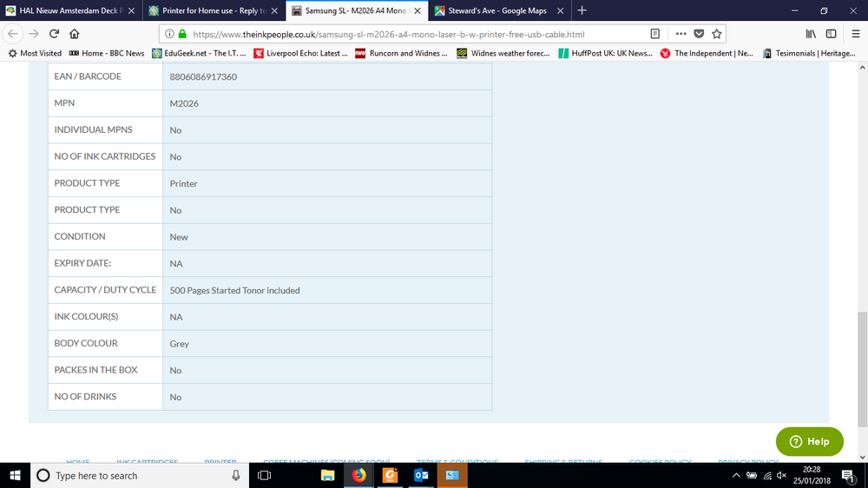Close the Printer for Home use tab
This screenshot has width=868, height=488.
[274, 10]
